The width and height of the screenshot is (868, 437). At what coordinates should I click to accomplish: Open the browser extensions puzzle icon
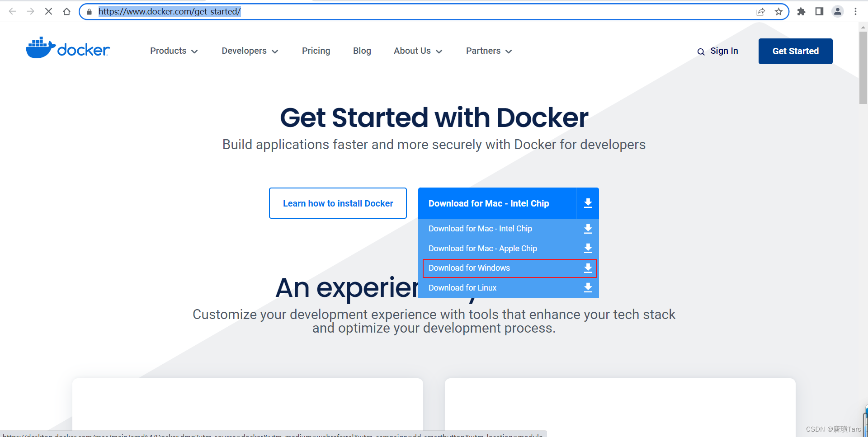801,12
